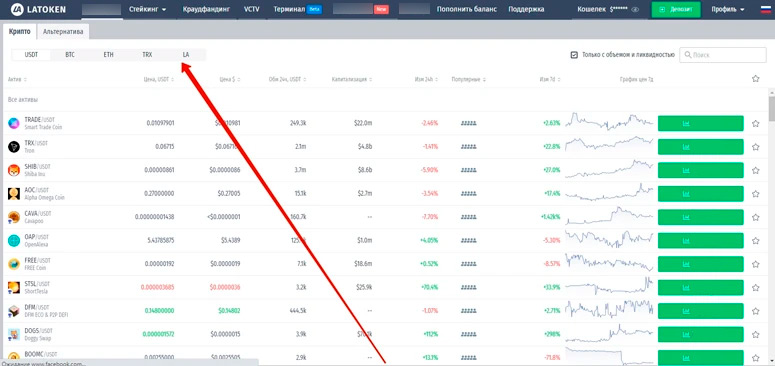Focus the Поиск search field
Image resolution: width=775 pixels, height=366 pixels.
pos(723,55)
